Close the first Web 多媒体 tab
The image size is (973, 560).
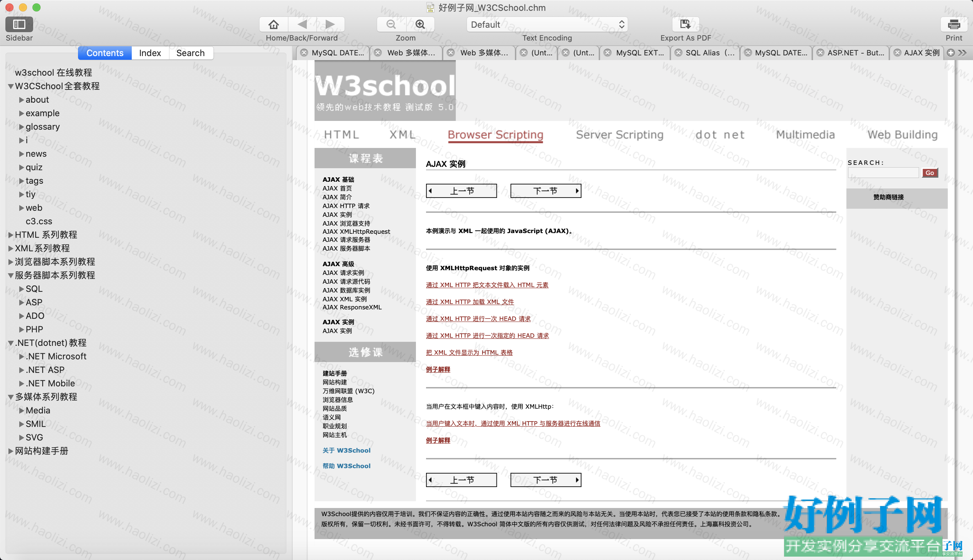coord(378,53)
